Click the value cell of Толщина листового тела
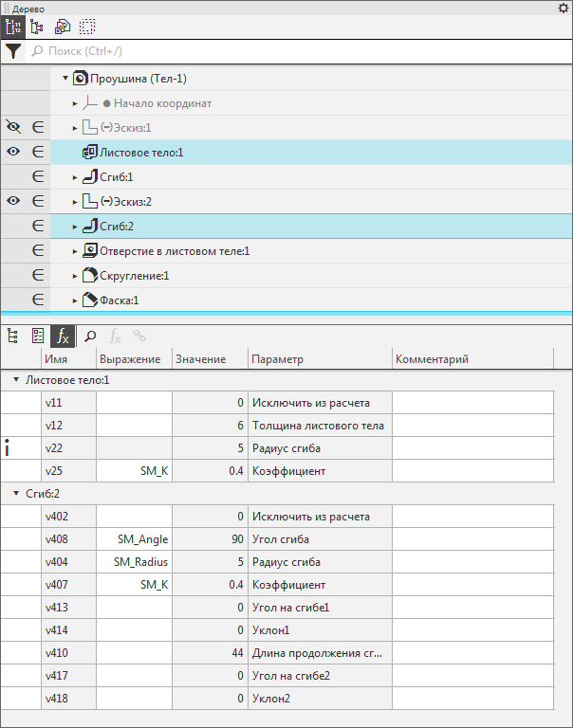573x728 pixels. (x=209, y=427)
